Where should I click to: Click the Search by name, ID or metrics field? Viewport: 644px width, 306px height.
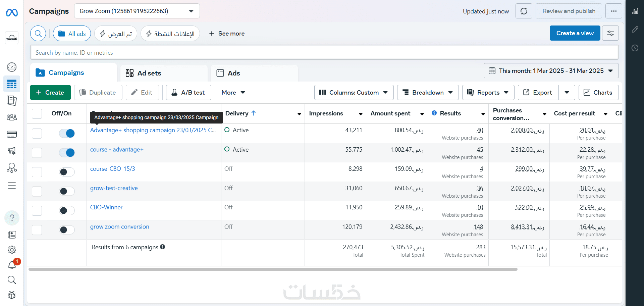(x=324, y=53)
